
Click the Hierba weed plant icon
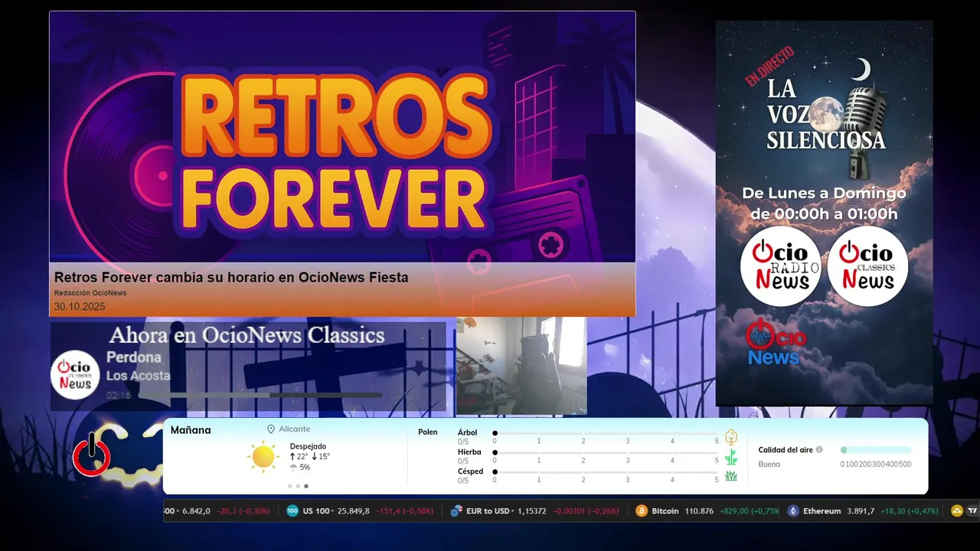coord(731,457)
